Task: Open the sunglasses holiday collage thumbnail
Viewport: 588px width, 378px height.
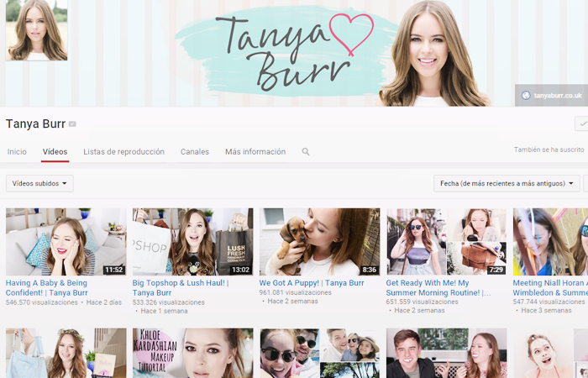Action: click(319, 353)
